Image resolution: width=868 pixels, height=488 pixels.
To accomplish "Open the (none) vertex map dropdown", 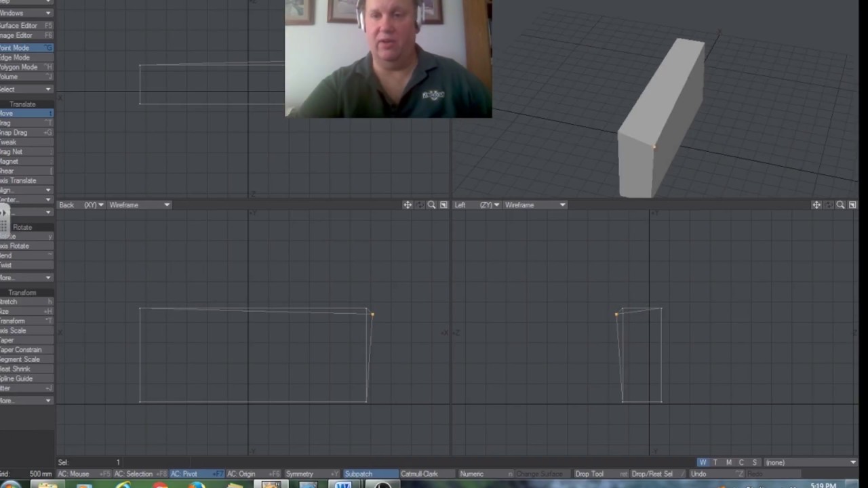I will pos(810,462).
